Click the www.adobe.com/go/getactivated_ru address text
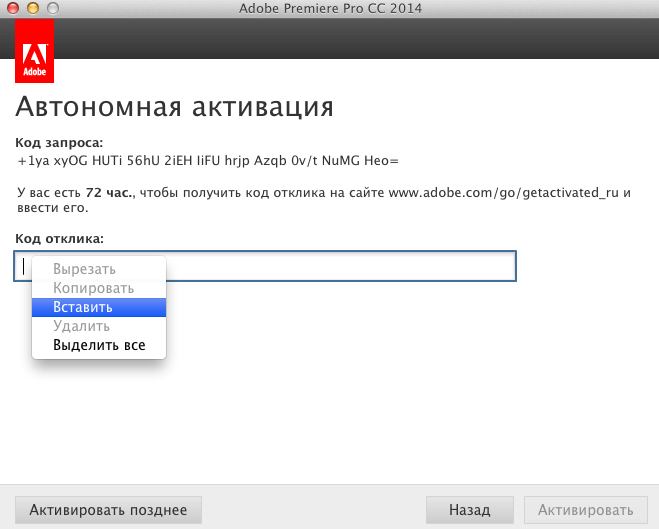Screen dimensions: 659x529 [503, 193]
